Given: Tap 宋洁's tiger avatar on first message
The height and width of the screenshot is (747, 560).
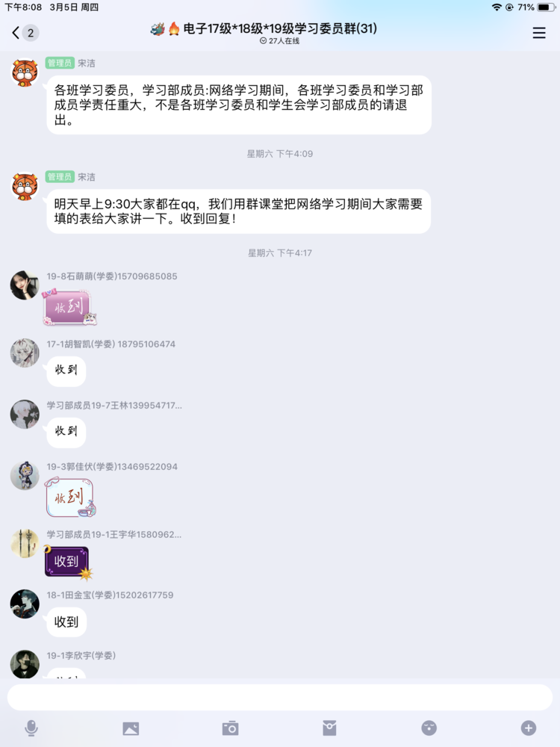Looking at the screenshot, I should [x=25, y=73].
